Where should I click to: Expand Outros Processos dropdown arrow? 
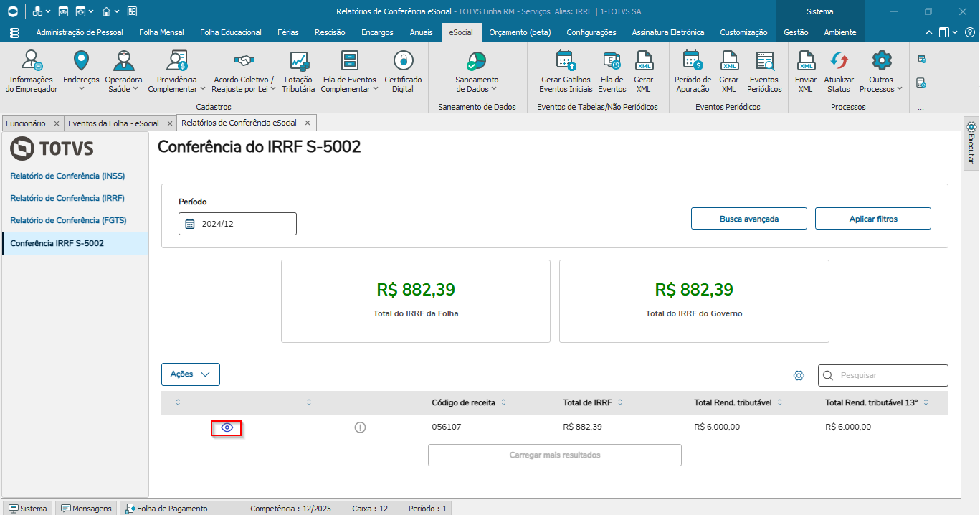900,89
